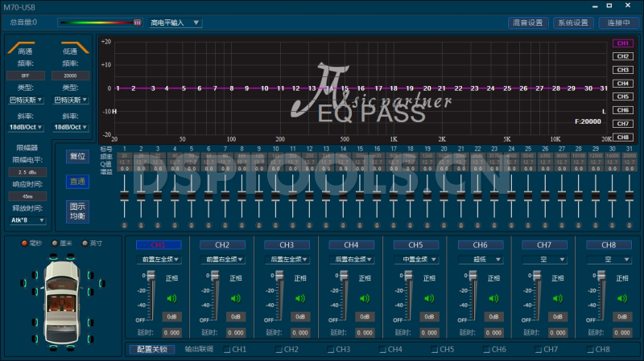The width and height of the screenshot is (644, 361).
Task: Click the round knob under EQ band 1
Action: tap(125, 225)
